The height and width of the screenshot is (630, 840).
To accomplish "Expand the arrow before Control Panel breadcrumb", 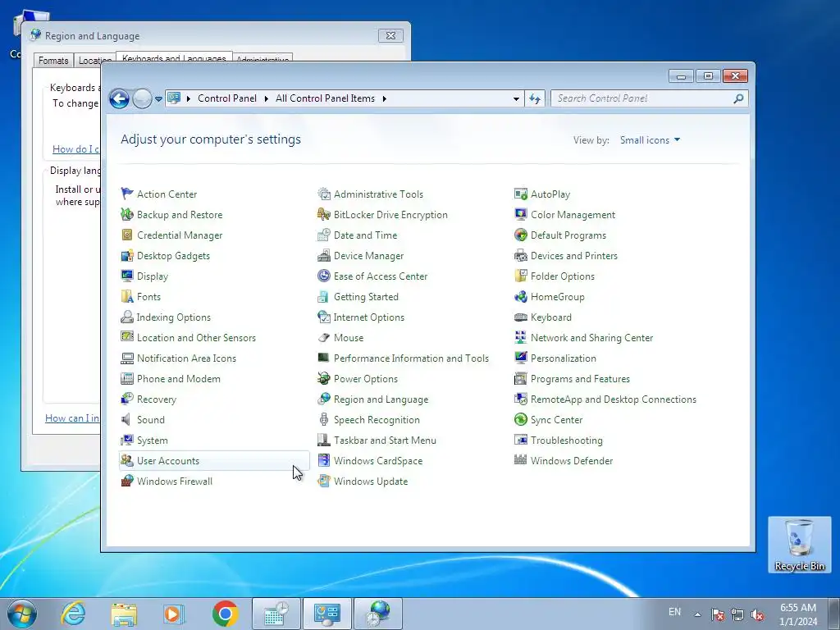I will tap(189, 98).
